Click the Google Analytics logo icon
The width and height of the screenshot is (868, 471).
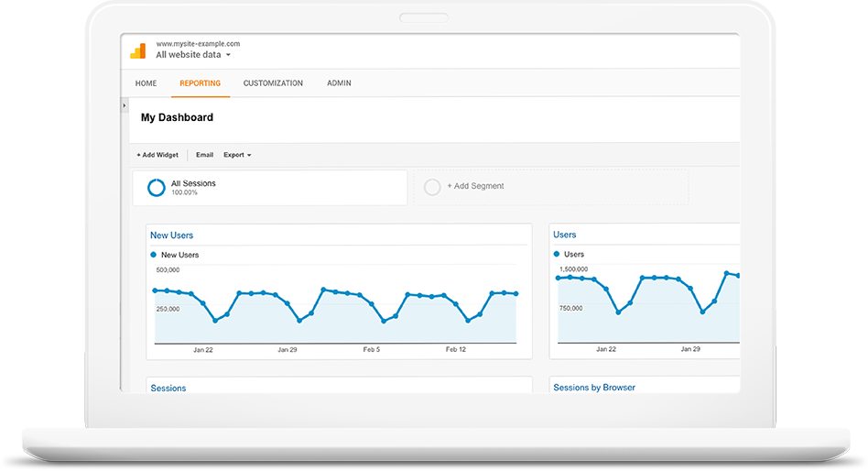138,51
